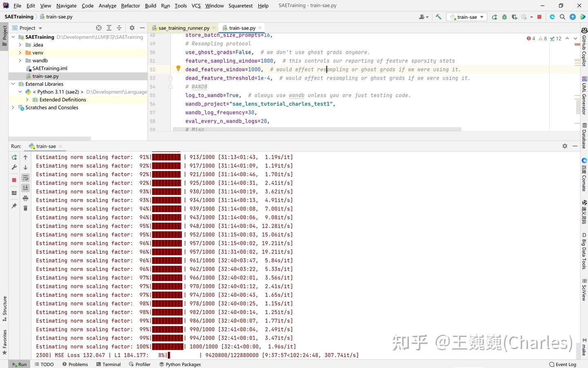This screenshot has height=368, width=588.
Task: Enable scroll to end in console
Action: point(25,188)
